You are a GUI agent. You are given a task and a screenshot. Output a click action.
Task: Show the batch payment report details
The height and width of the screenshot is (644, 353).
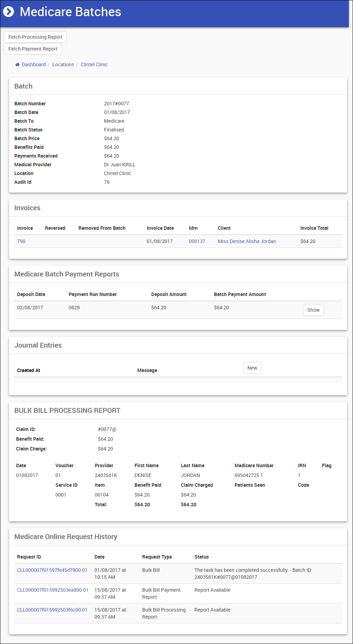pyautogui.click(x=313, y=310)
